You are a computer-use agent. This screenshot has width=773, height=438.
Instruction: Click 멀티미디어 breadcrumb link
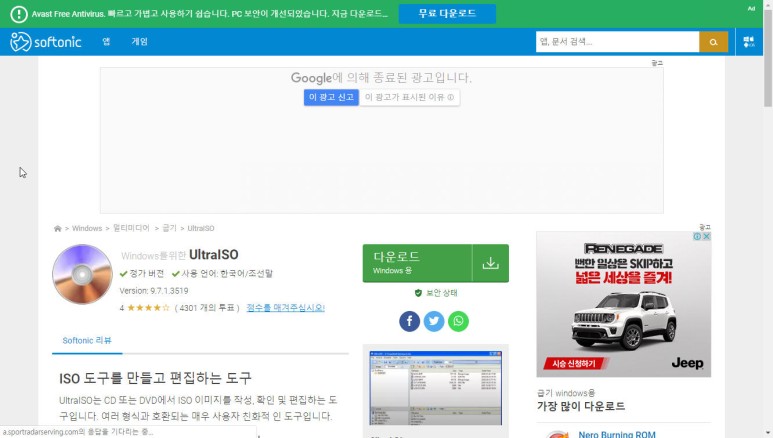(x=131, y=228)
